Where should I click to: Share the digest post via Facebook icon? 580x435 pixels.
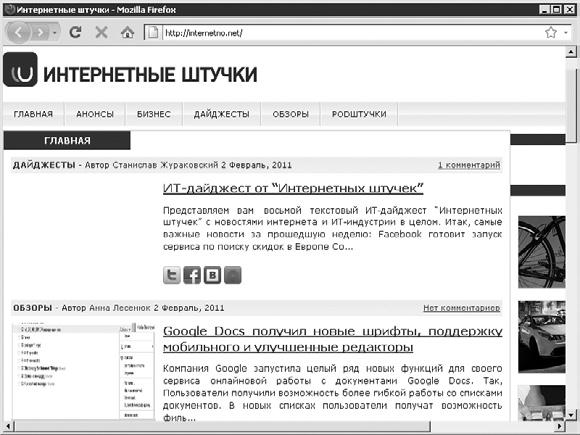click(192, 275)
